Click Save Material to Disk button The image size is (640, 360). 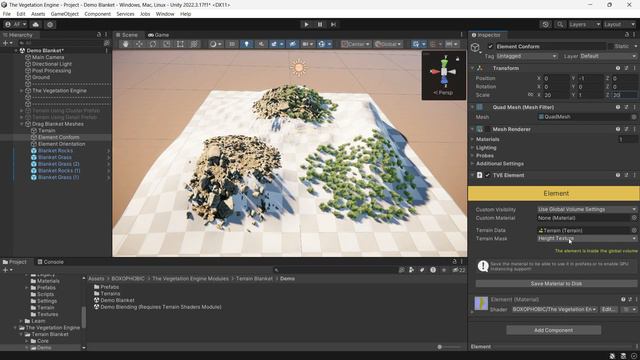pos(556,284)
